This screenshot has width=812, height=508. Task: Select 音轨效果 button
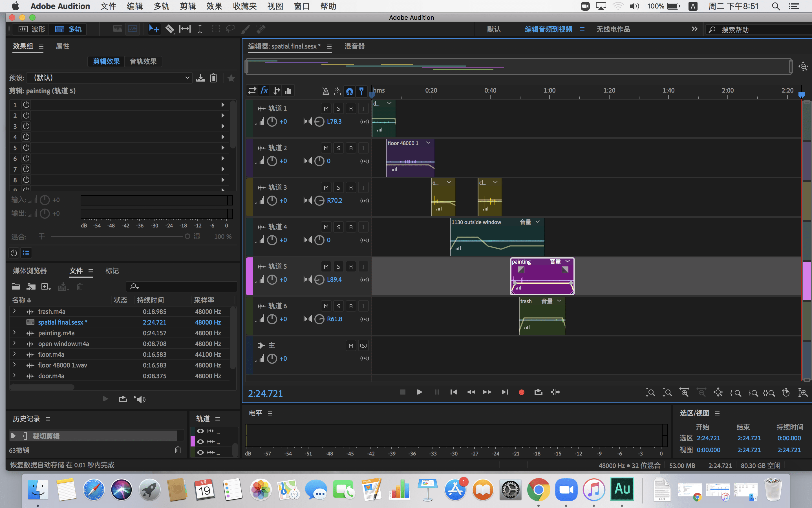[143, 62]
